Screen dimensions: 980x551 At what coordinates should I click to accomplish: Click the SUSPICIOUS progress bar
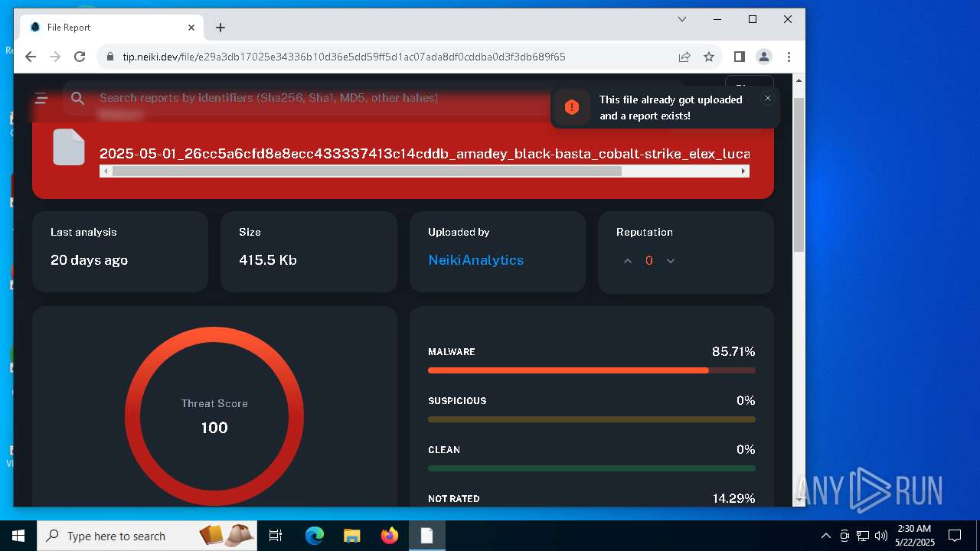pos(592,419)
